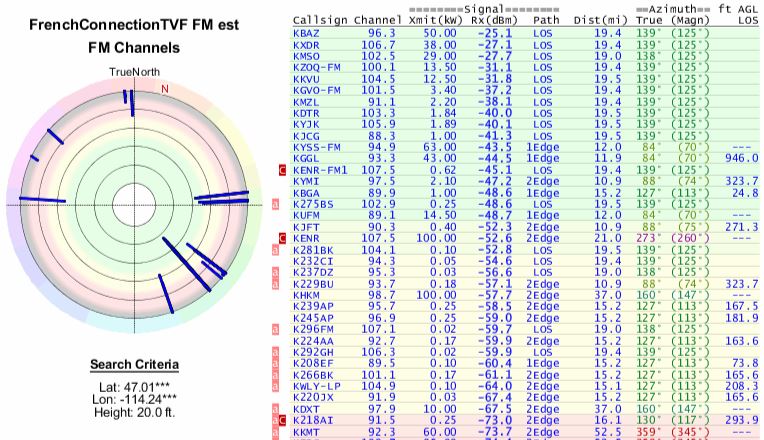Click the translator icon beside K237DZ
The image size is (764, 440).
coord(276,273)
